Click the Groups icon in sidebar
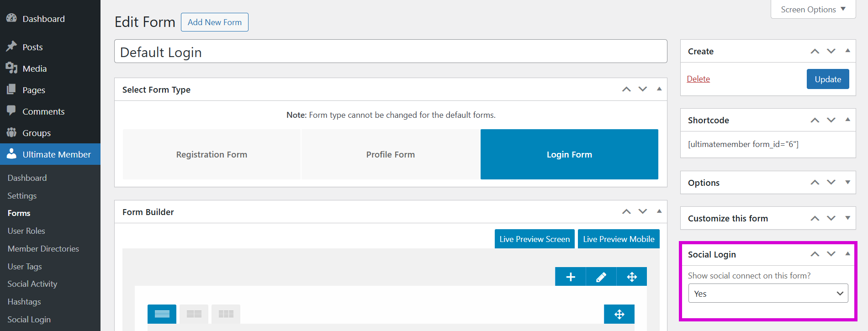The width and height of the screenshot is (868, 331). [x=11, y=133]
